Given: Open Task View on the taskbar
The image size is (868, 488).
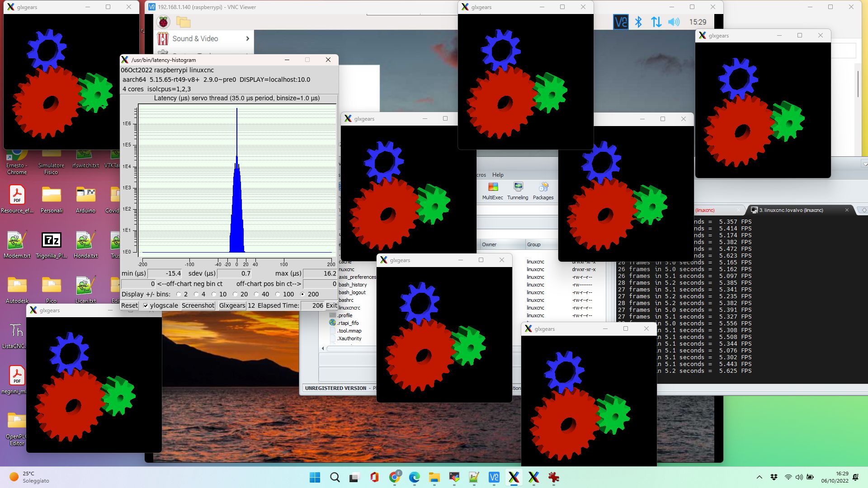Looking at the screenshot, I should (x=354, y=477).
